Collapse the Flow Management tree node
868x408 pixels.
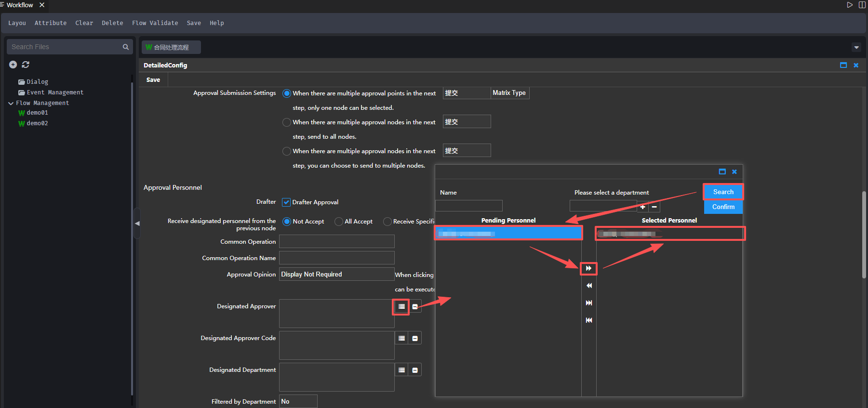coord(11,103)
